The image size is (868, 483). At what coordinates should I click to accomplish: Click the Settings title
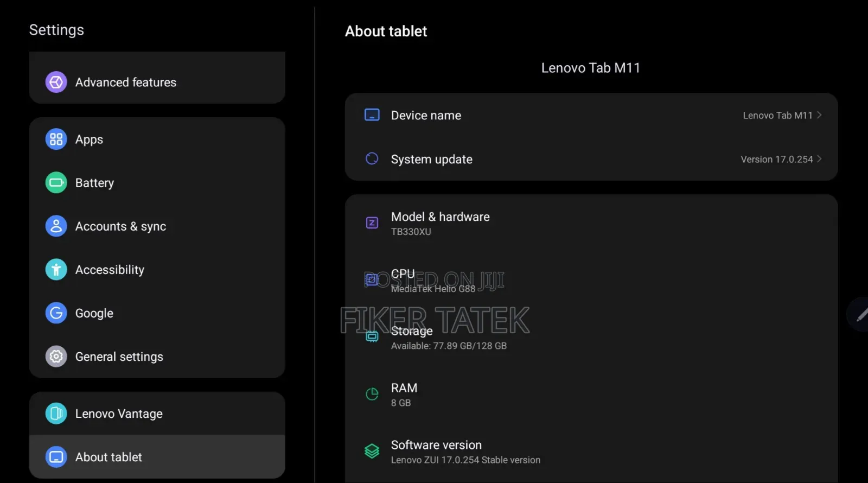[x=56, y=30]
